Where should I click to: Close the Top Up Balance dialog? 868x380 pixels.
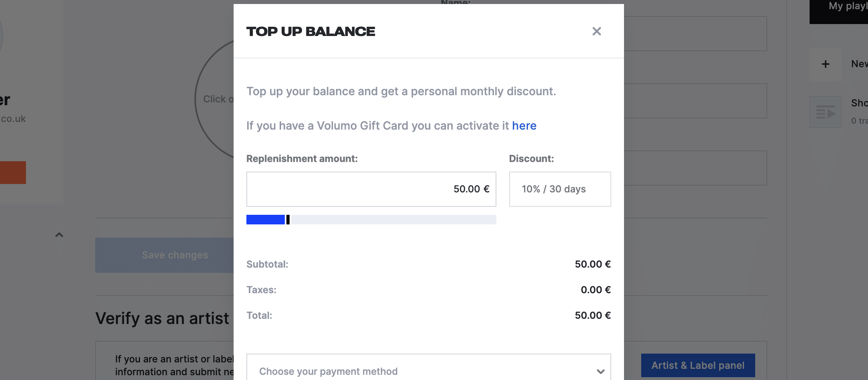tap(596, 31)
